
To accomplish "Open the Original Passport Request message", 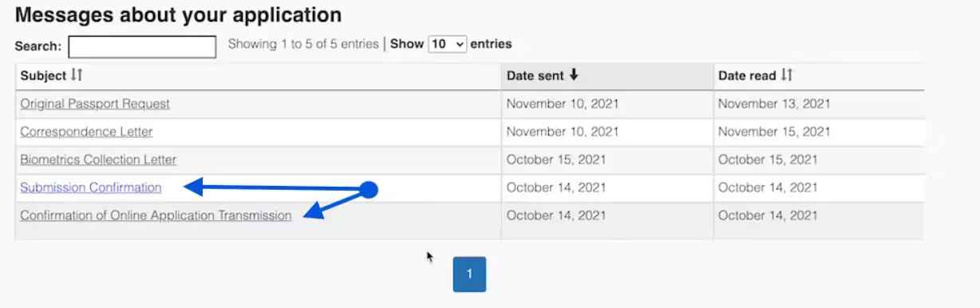I will coord(95,104).
